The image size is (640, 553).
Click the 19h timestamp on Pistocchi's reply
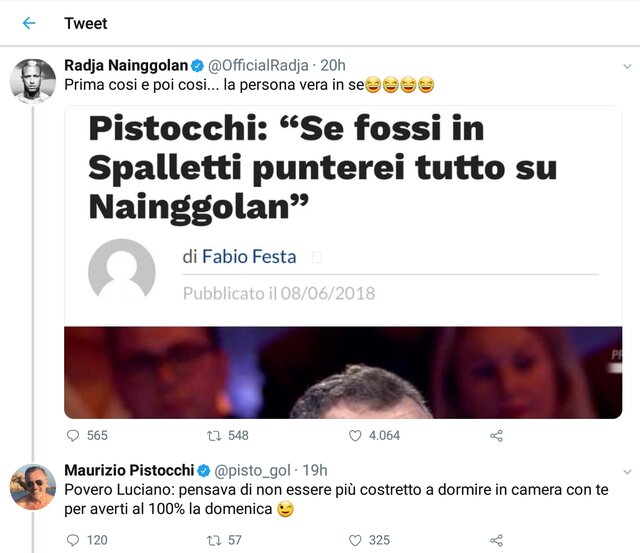(x=314, y=470)
